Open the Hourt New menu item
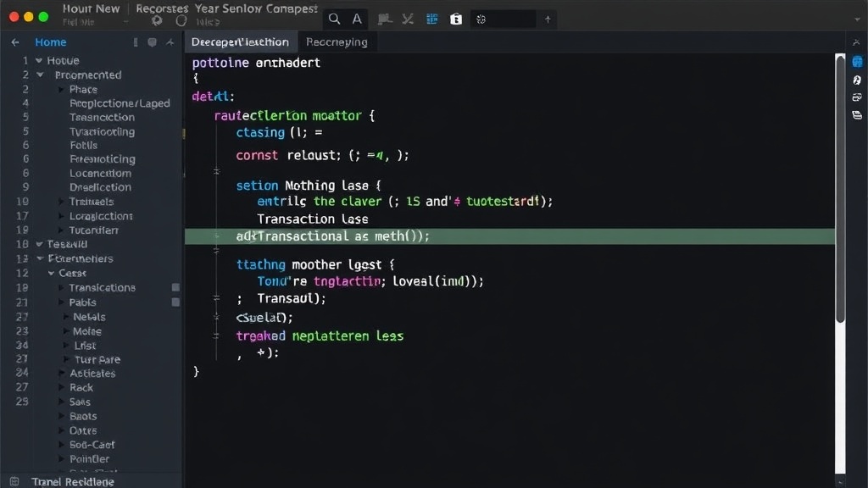The image size is (868, 488). (91, 8)
